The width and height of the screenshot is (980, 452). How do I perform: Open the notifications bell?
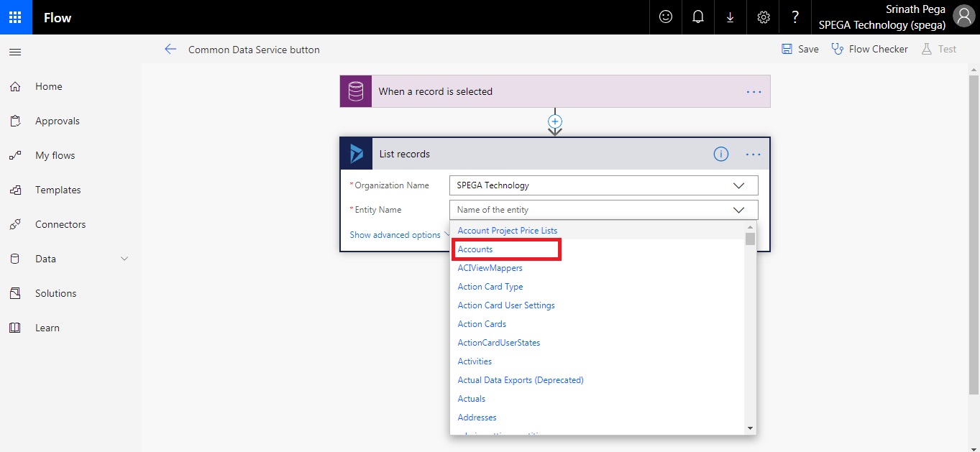(697, 17)
